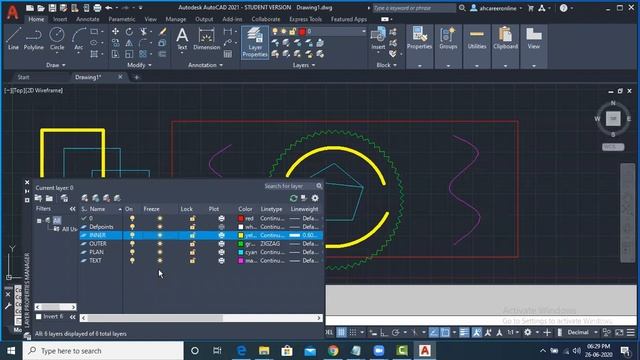
Task: Select the Polyline tool
Action: pyautogui.click(x=33, y=39)
